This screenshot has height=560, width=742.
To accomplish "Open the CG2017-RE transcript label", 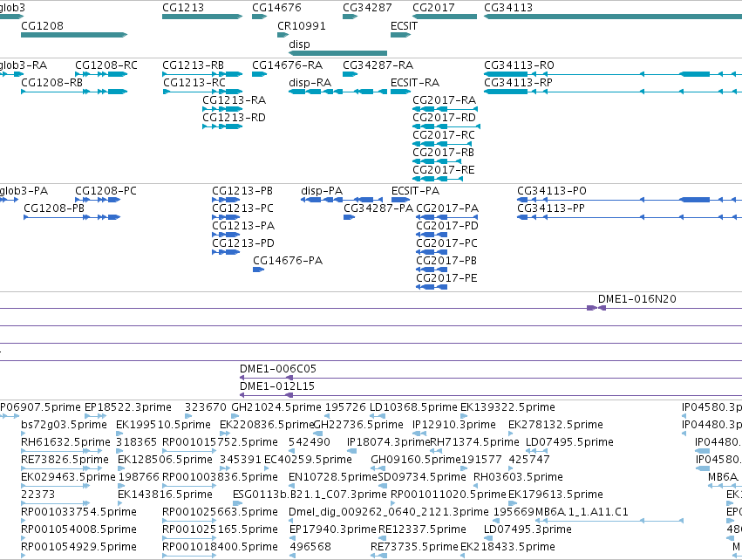I will point(444,170).
